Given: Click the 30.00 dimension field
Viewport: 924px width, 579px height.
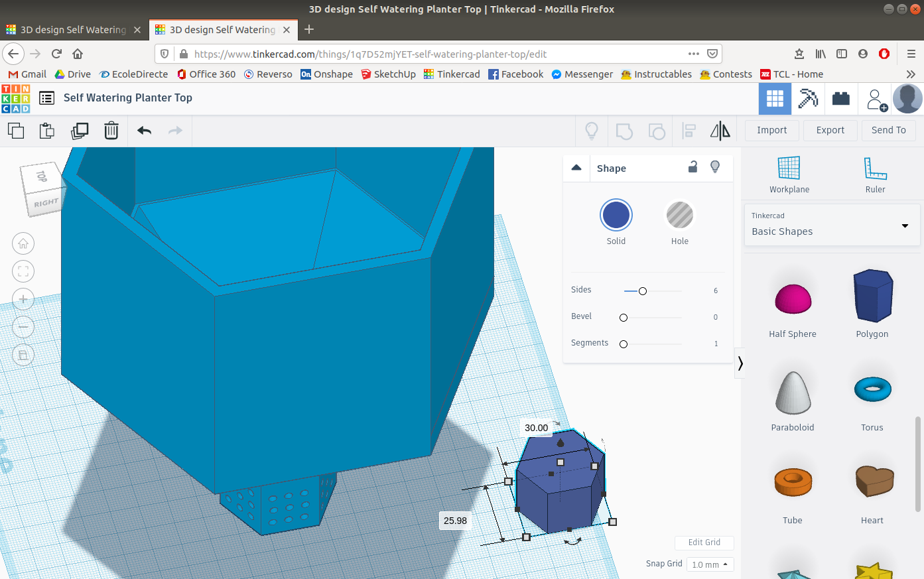Looking at the screenshot, I should pos(537,428).
